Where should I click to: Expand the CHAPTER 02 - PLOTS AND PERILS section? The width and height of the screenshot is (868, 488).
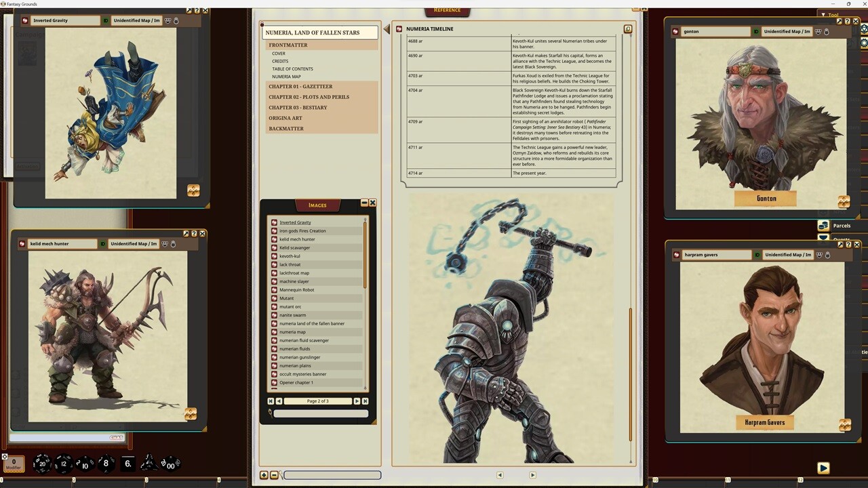pos(309,97)
